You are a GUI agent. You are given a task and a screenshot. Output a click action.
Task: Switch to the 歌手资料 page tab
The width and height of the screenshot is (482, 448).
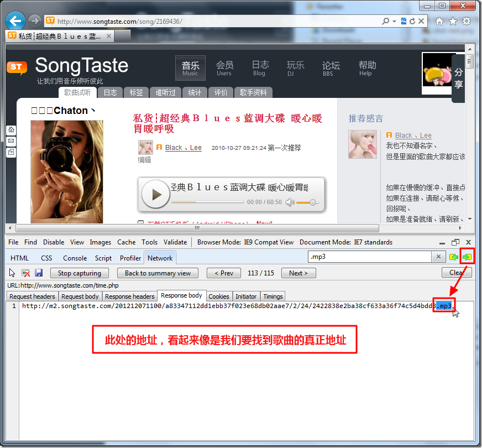253,92
